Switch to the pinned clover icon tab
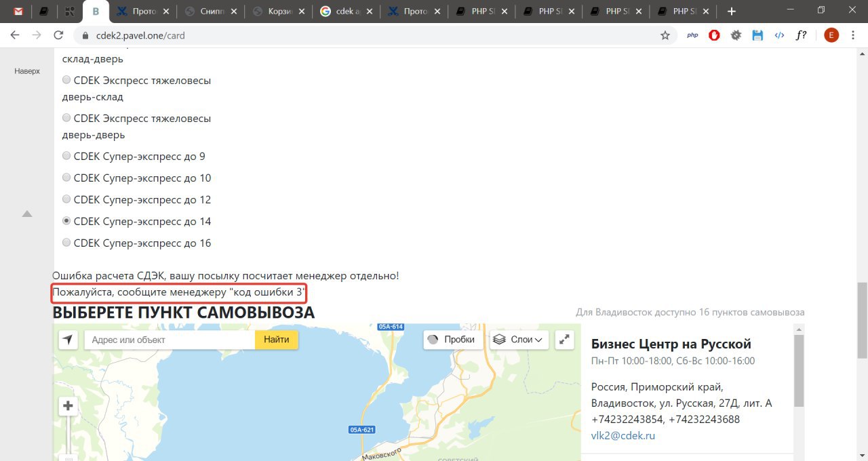 click(69, 12)
